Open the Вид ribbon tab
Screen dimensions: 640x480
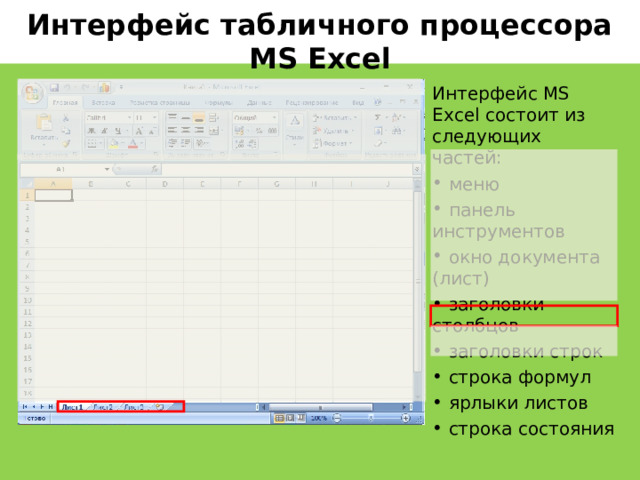tap(358, 102)
